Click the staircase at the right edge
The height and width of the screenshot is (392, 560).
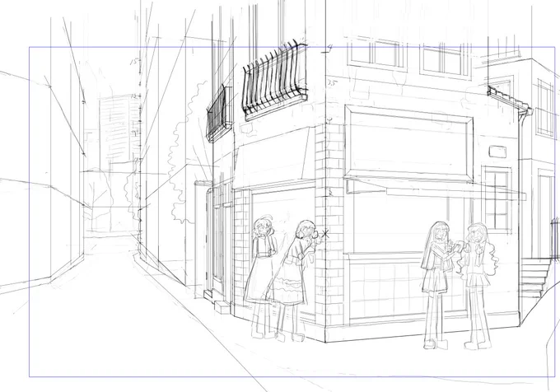click(x=534, y=278)
